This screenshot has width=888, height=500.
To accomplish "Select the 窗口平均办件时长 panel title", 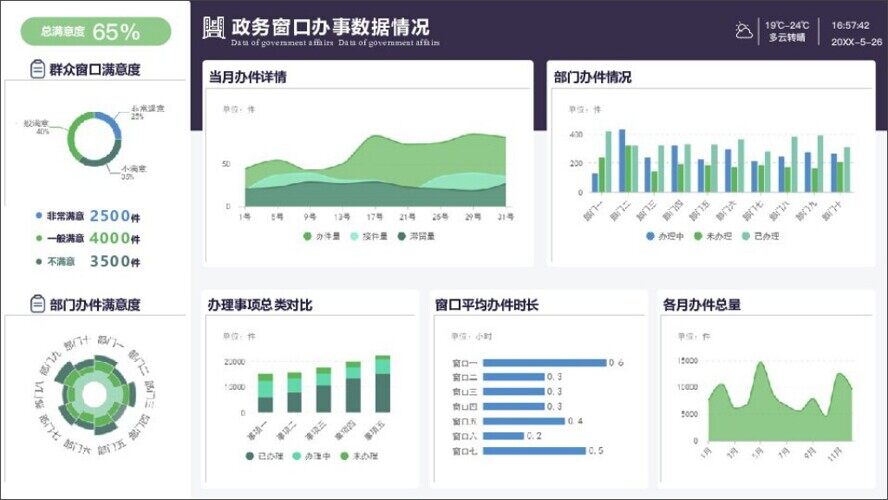I will 486,304.
